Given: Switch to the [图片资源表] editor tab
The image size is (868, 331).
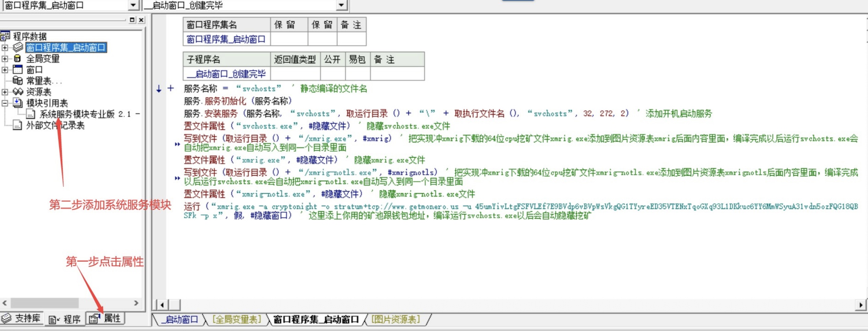Looking at the screenshot, I should click(x=396, y=319).
